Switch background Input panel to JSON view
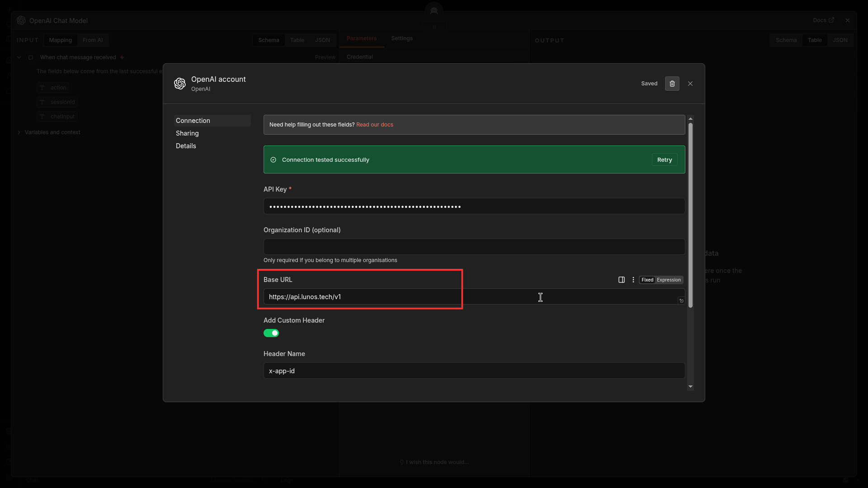Viewport: 868px width, 488px height. point(322,40)
